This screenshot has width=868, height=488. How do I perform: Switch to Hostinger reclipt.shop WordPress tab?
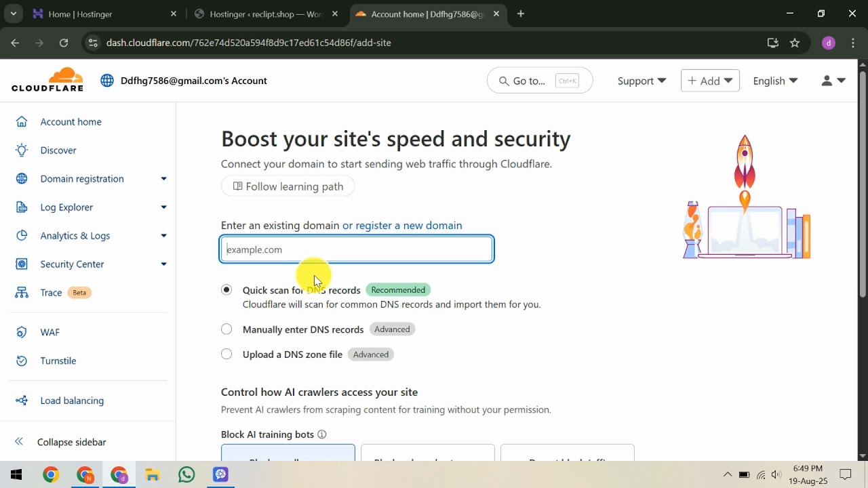click(x=266, y=14)
